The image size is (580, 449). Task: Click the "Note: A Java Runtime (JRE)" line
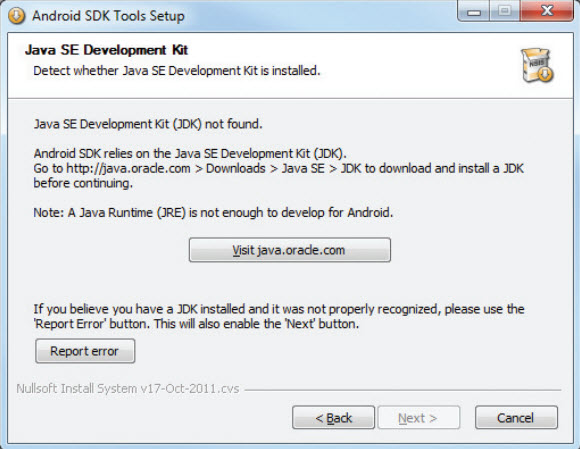(213, 213)
